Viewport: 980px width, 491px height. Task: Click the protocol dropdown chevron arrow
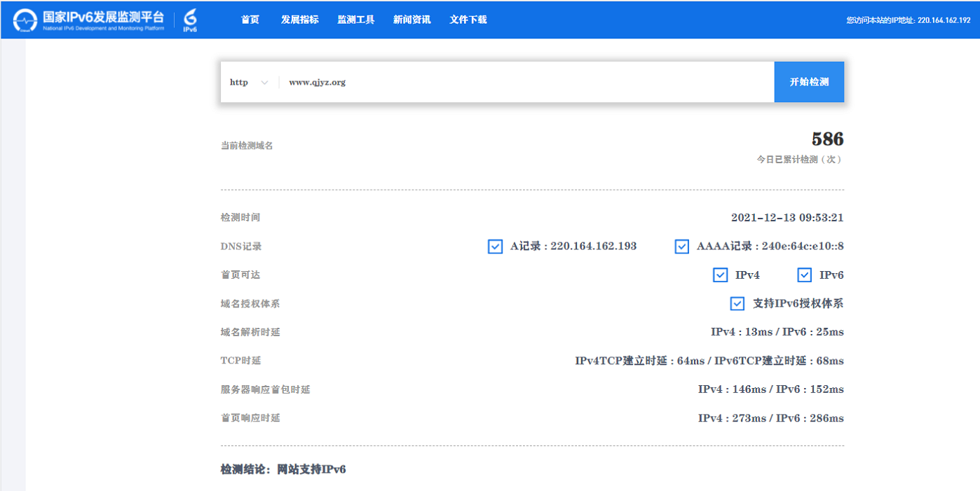(x=264, y=83)
